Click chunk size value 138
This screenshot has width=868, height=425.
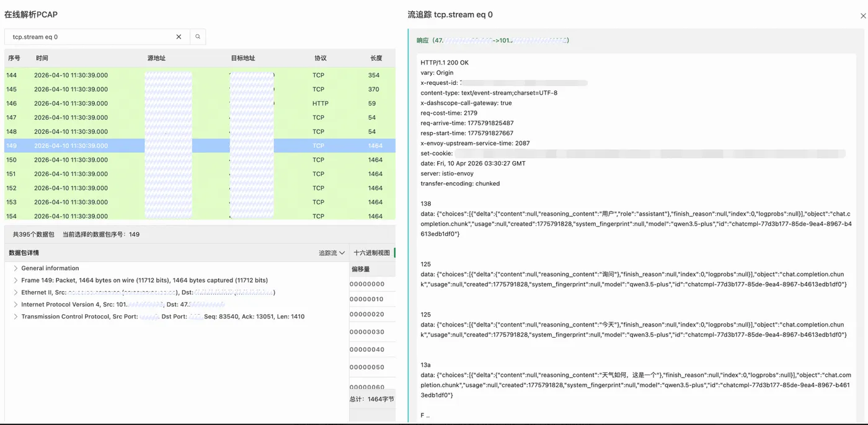pyautogui.click(x=425, y=204)
